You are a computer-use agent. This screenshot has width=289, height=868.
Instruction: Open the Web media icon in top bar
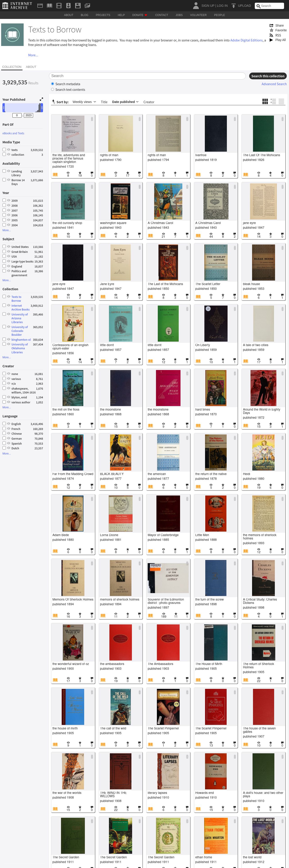pos(40,6)
